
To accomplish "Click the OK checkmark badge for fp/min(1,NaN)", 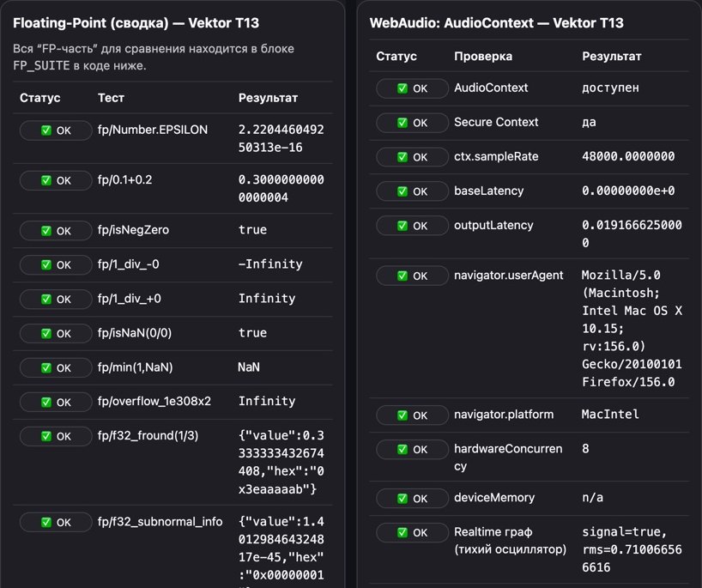I will (56, 367).
